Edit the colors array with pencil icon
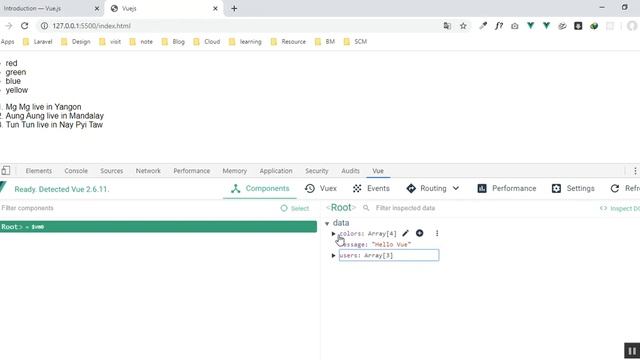Screen dimensions: 640x360 [405, 233]
